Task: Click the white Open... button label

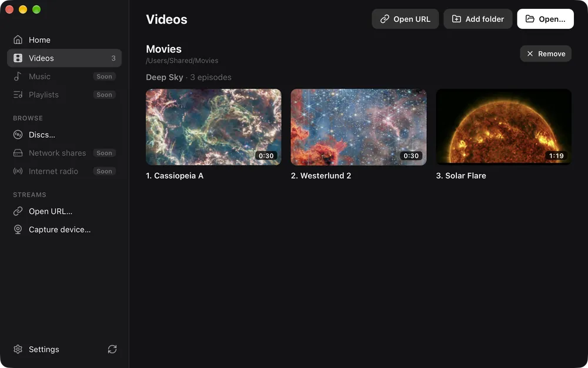Action: [x=552, y=19]
